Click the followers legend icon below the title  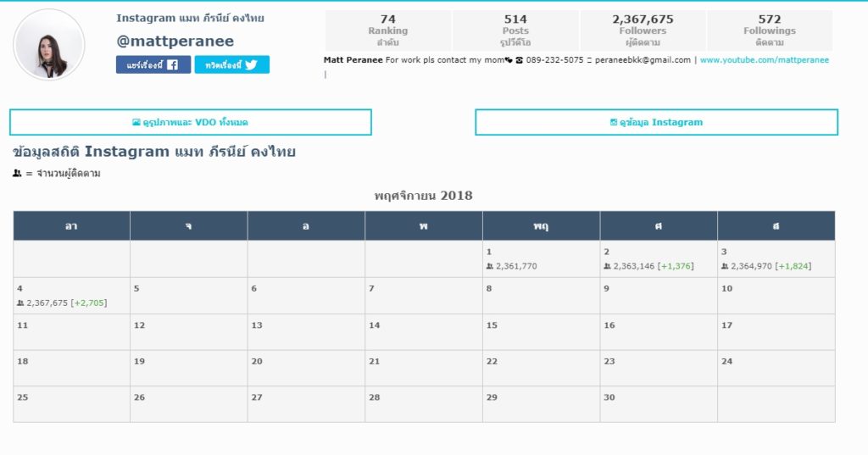(17, 173)
